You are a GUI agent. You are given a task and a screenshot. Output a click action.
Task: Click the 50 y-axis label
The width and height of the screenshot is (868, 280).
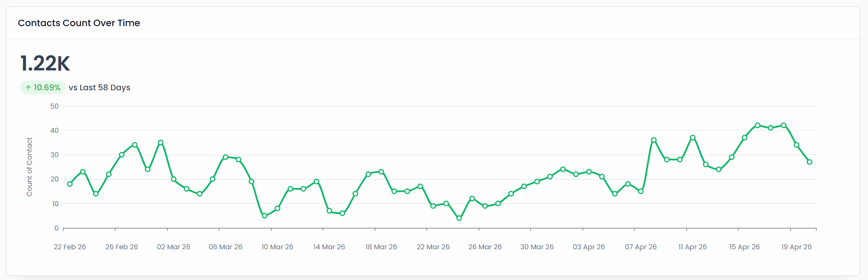tap(55, 106)
